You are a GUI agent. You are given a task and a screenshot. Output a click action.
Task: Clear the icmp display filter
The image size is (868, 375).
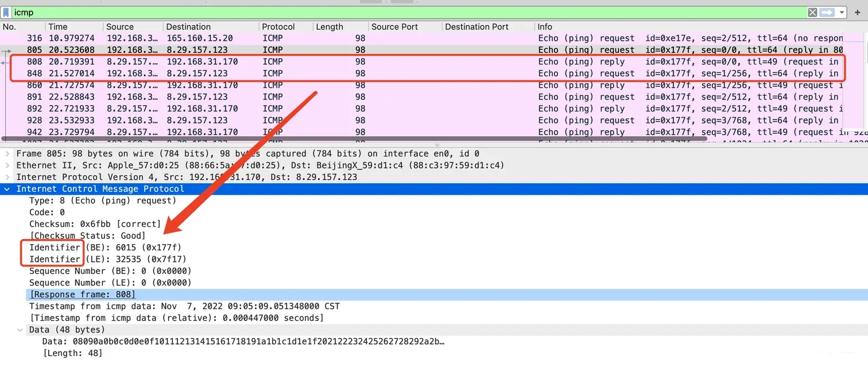tap(812, 12)
